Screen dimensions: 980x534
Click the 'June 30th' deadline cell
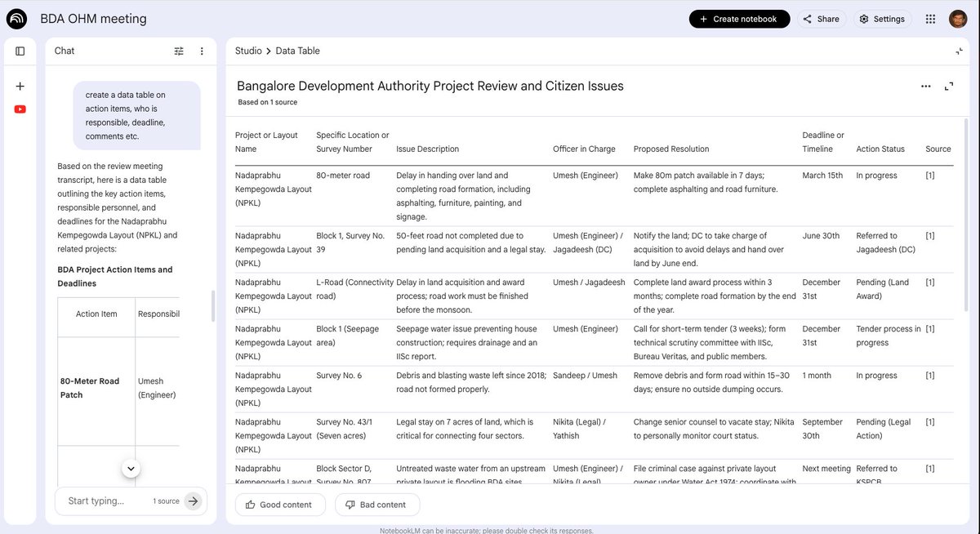pos(821,236)
